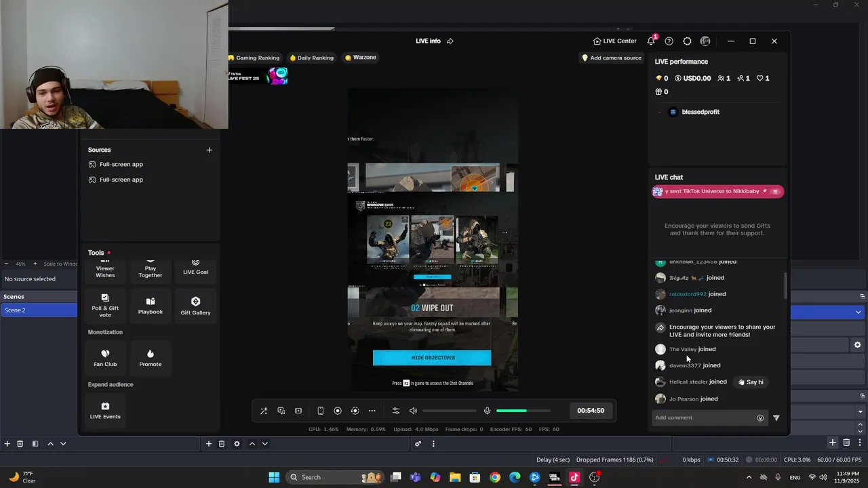Share LIVE info using arrow icon
The image size is (868, 488).
click(x=450, y=41)
